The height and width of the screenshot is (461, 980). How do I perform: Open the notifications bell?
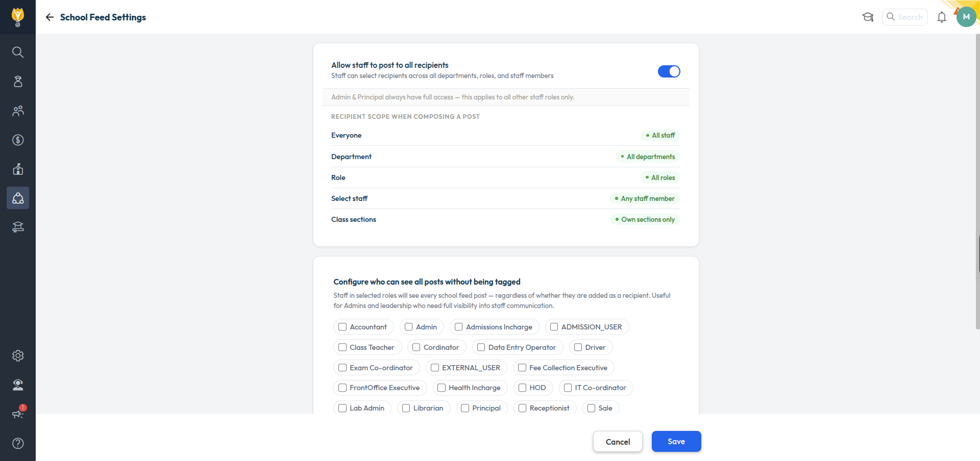(x=942, y=17)
